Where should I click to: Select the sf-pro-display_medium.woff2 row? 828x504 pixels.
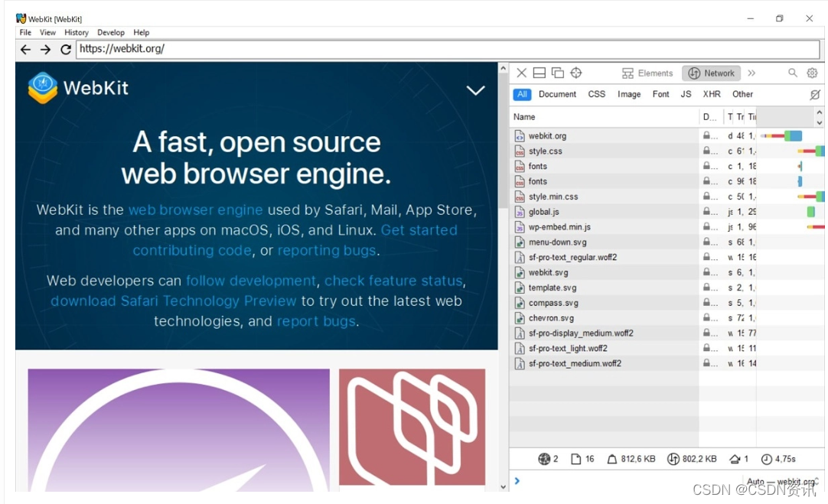(x=667, y=333)
